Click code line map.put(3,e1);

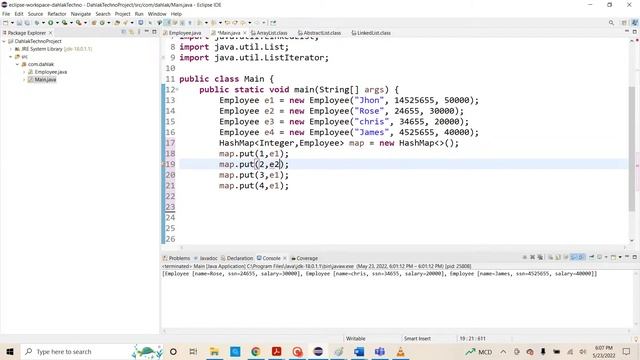[x=254, y=175]
